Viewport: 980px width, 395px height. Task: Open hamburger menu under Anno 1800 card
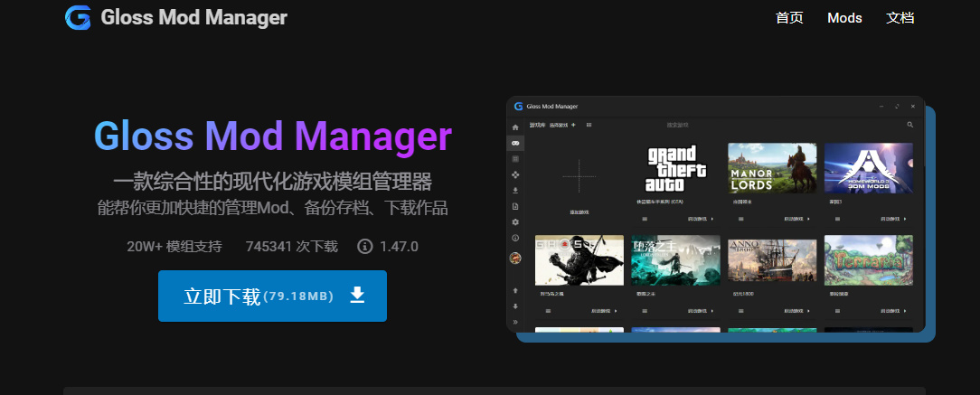coord(741,311)
